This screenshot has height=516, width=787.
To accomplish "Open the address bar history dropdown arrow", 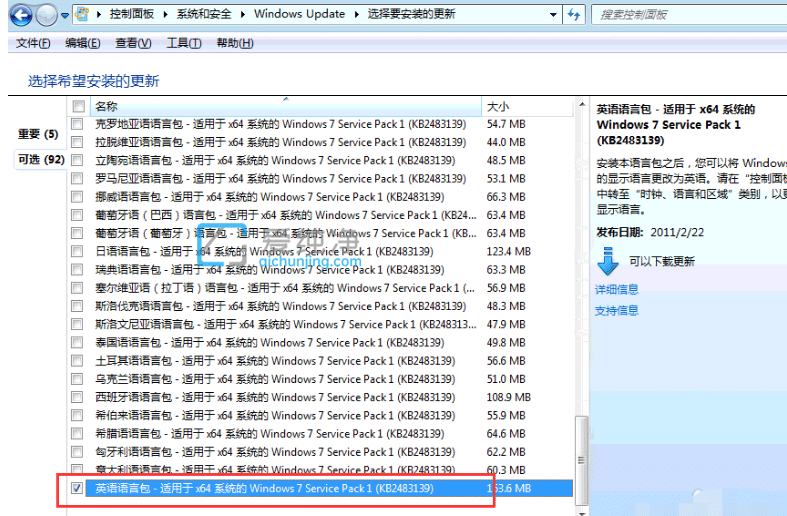I will tap(553, 15).
